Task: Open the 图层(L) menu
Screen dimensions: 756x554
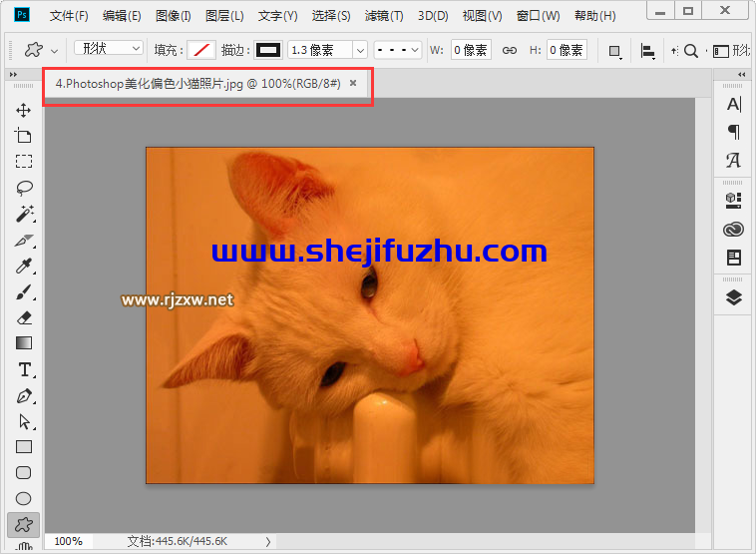Action: coord(224,16)
